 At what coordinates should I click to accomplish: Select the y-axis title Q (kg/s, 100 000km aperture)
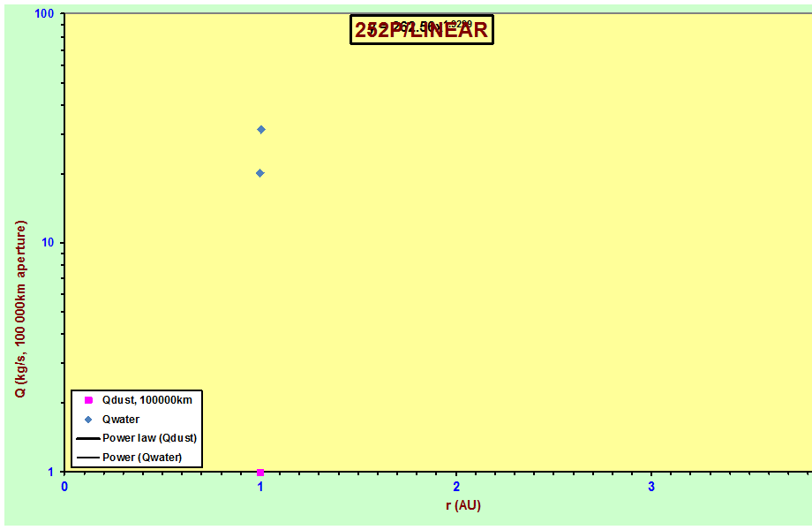click(20, 309)
